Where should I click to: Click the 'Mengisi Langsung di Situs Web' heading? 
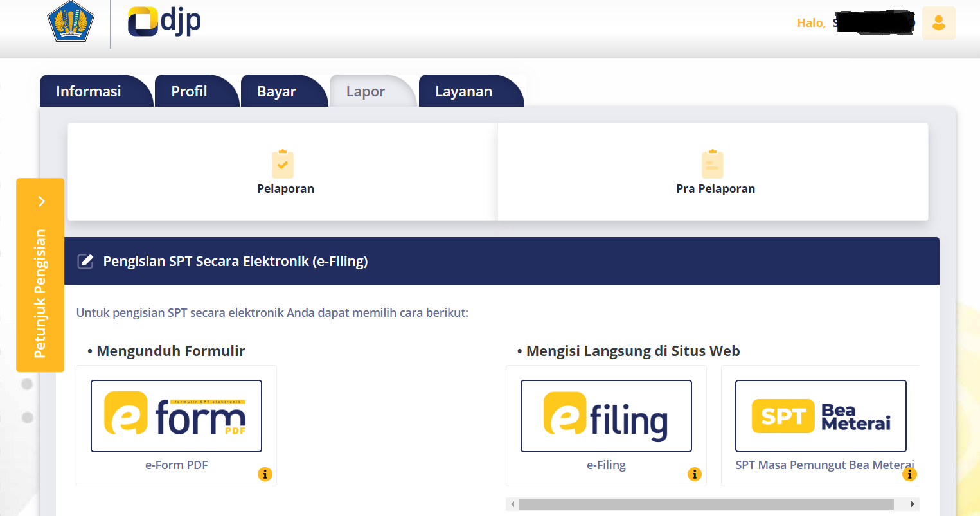pos(633,351)
